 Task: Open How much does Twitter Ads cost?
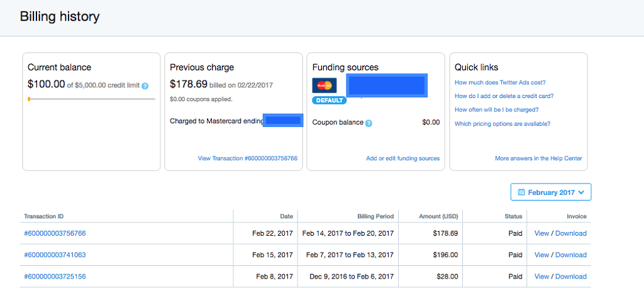click(x=499, y=82)
